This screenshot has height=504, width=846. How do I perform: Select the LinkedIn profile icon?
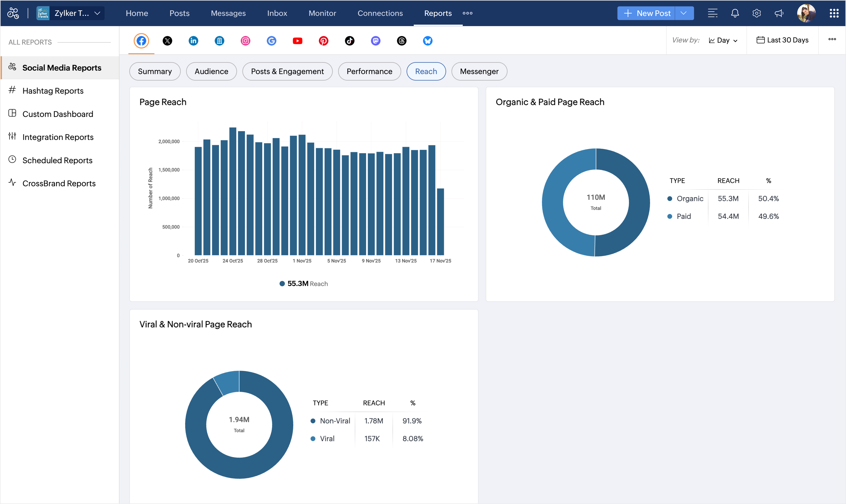pyautogui.click(x=193, y=41)
